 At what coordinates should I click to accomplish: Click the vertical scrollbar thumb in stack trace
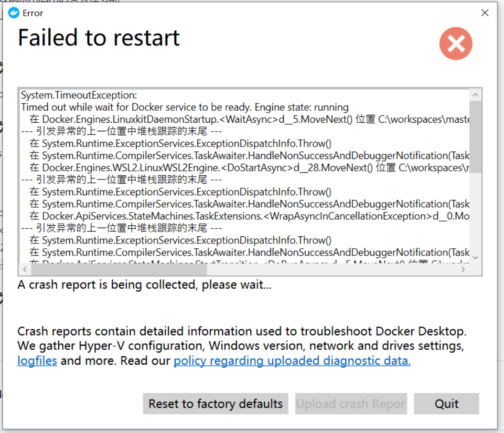pos(475,137)
